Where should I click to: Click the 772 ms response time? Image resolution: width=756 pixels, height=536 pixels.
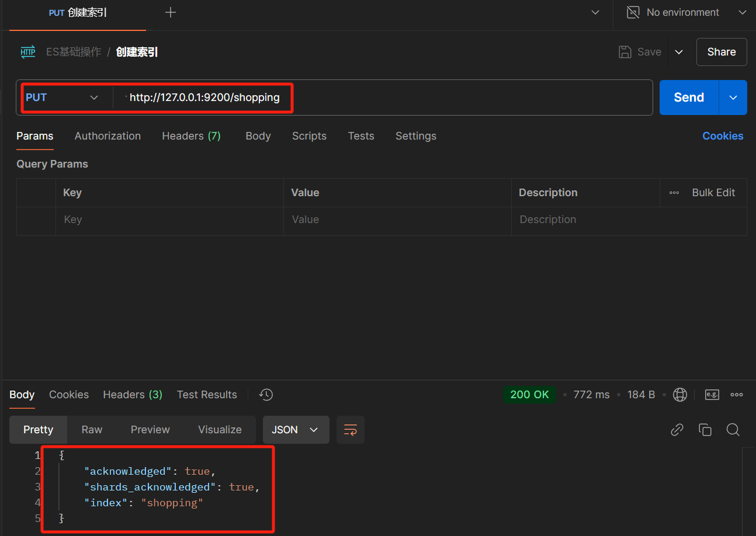591,395
